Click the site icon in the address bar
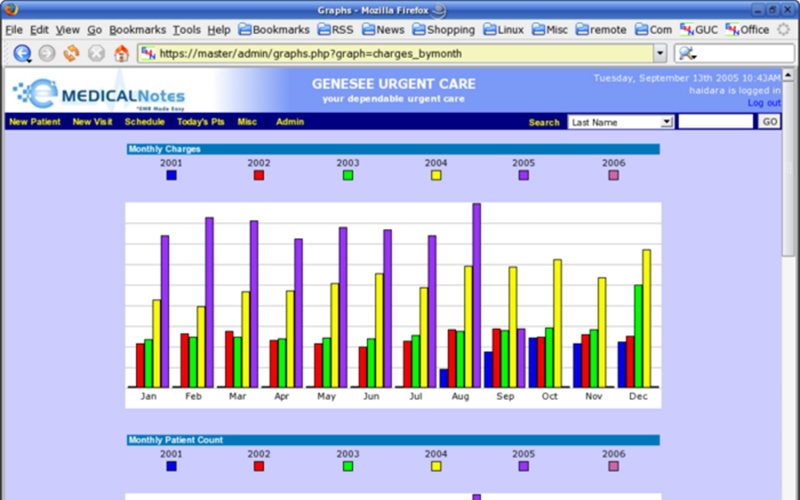Image resolution: width=800 pixels, height=500 pixels. [148, 53]
